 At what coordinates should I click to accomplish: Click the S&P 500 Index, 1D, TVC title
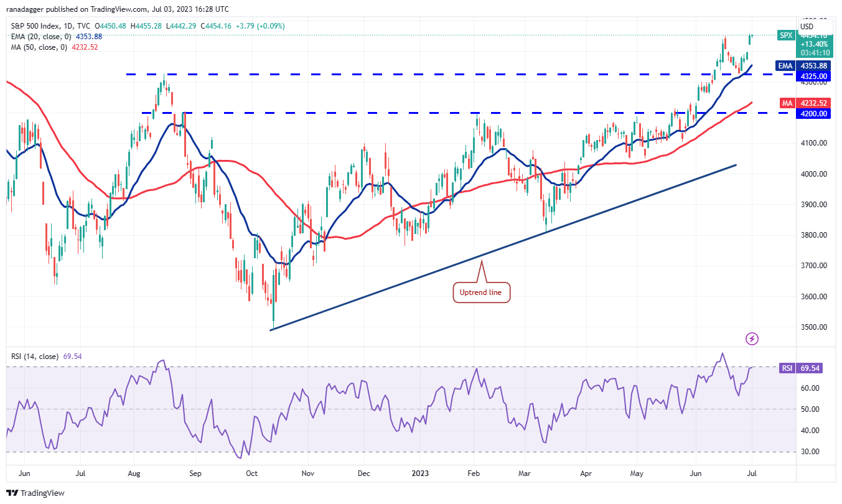pyautogui.click(x=50, y=27)
